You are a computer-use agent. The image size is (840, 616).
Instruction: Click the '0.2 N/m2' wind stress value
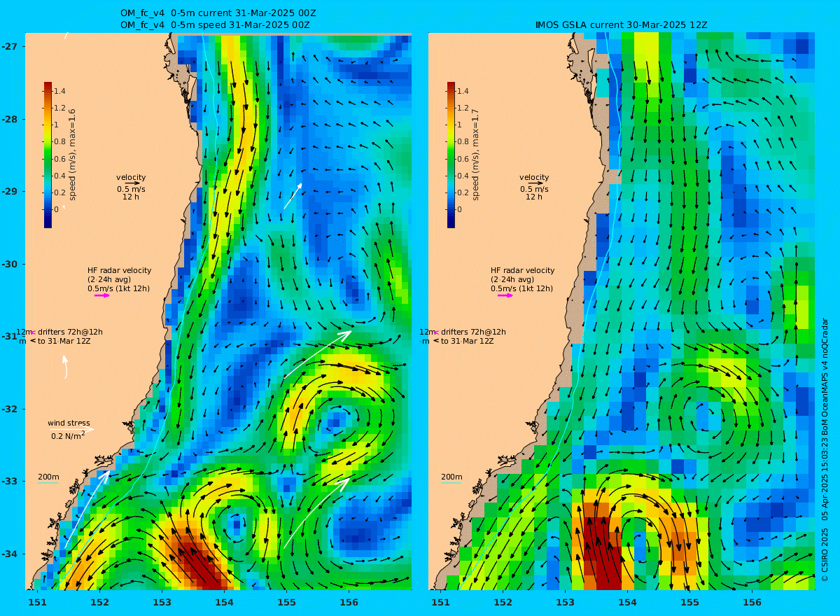69,435
